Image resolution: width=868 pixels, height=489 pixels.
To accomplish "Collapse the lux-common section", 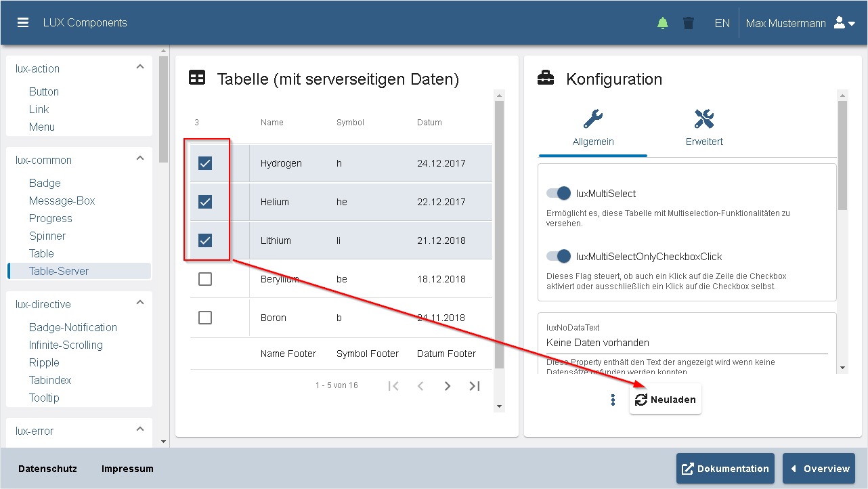I will (x=139, y=158).
